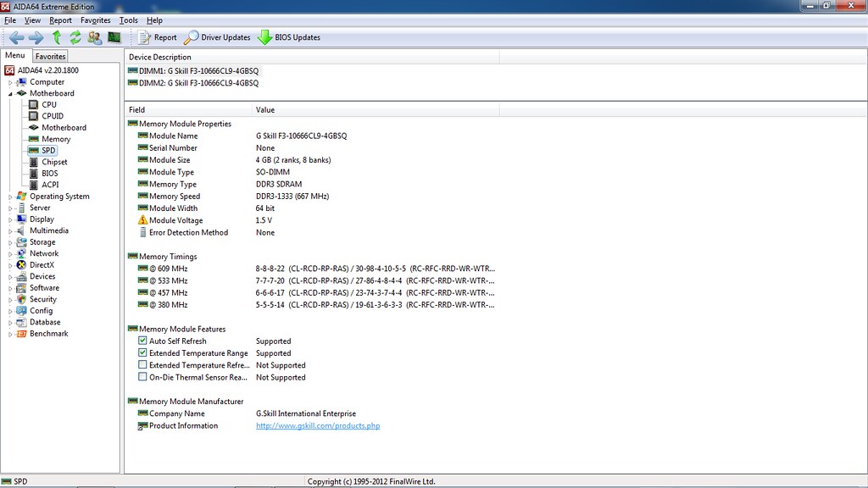Click the green monitor toolbar icon
868x488 pixels.
(114, 37)
